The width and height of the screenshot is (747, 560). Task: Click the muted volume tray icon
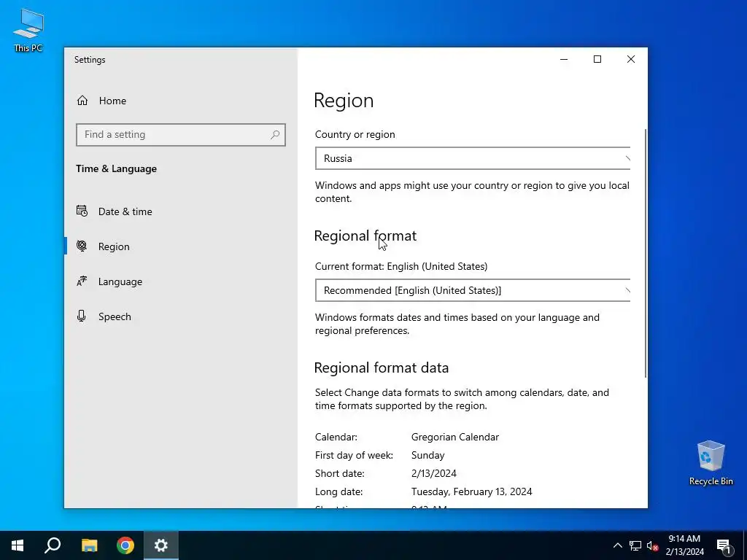(x=653, y=545)
